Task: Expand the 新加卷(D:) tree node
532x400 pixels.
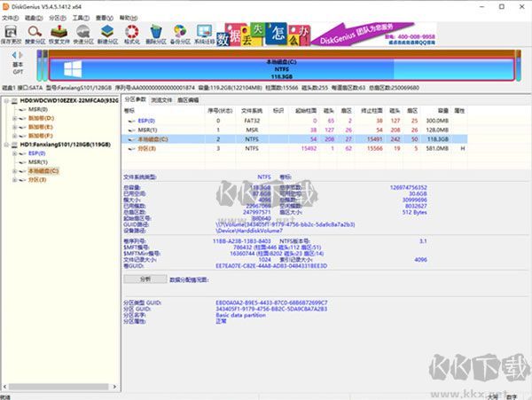Action: 14,119
